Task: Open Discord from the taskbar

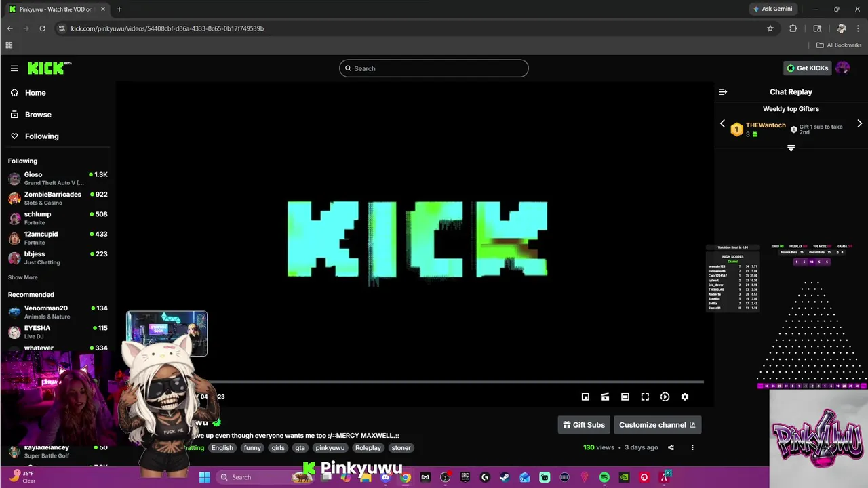Action: coord(385,477)
